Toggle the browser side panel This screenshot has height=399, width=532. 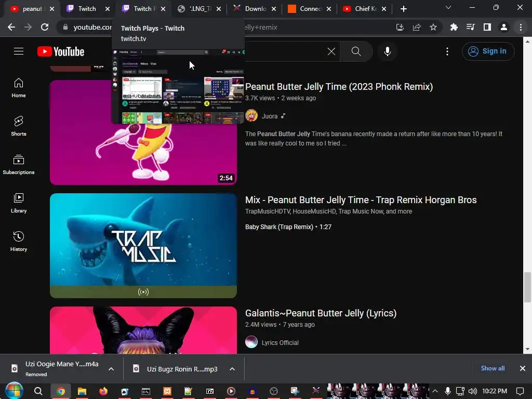[x=487, y=27]
